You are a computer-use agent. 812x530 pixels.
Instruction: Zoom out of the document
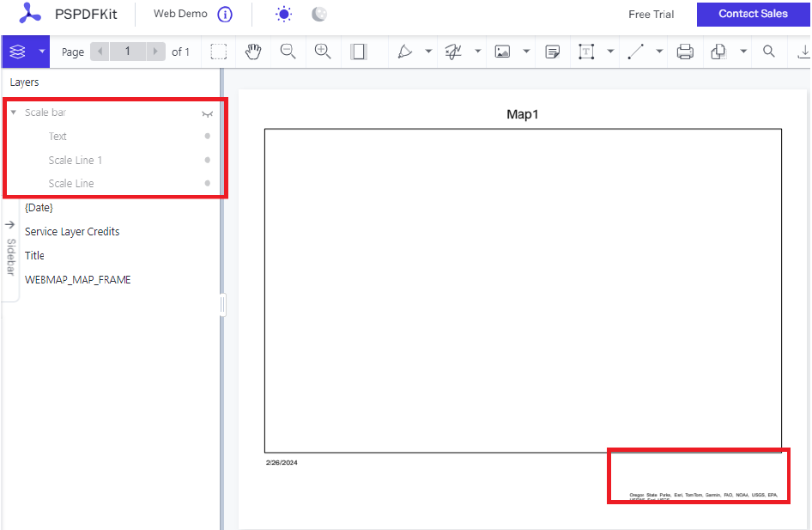click(x=288, y=52)
